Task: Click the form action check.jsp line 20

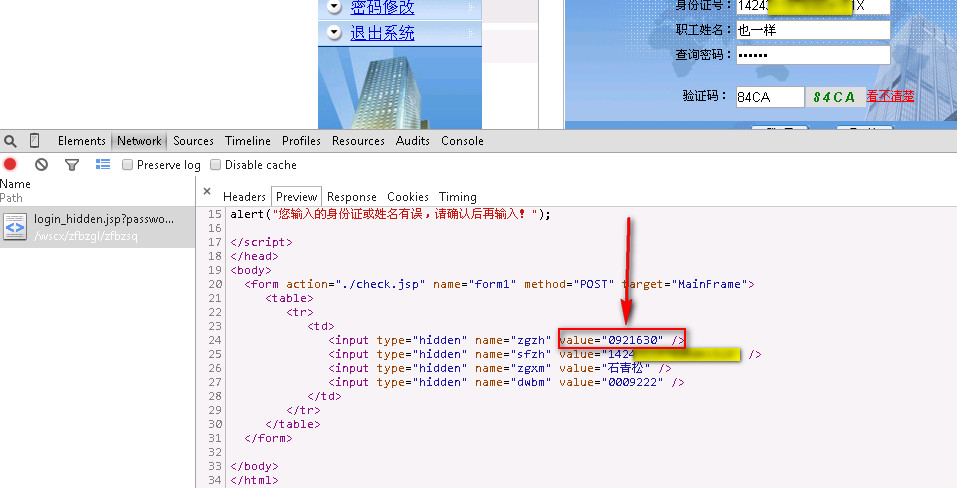Action: (499, 284)
